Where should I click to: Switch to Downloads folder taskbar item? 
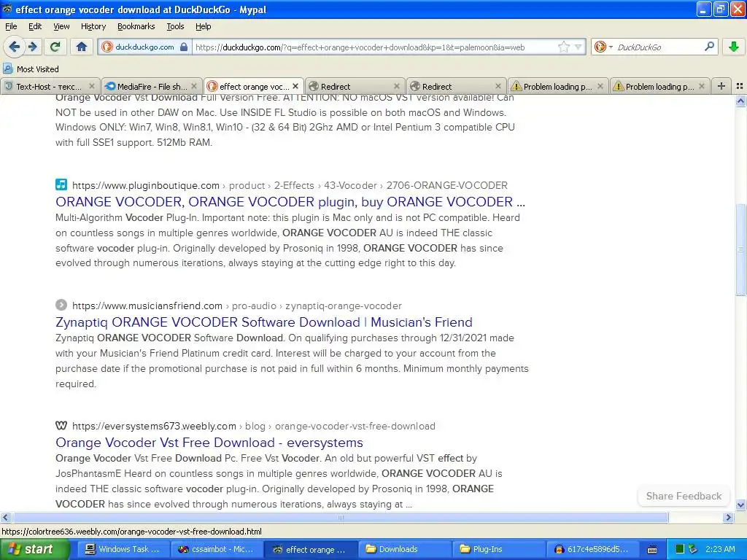pyautogui.click(x=405, y=549)
